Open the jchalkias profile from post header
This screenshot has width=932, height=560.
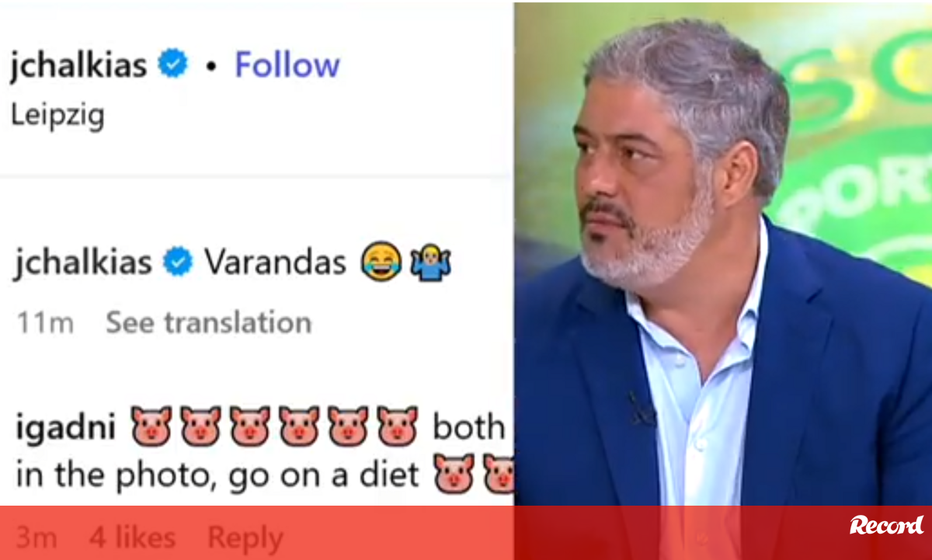pyautogui.click(x=78, y=67)
